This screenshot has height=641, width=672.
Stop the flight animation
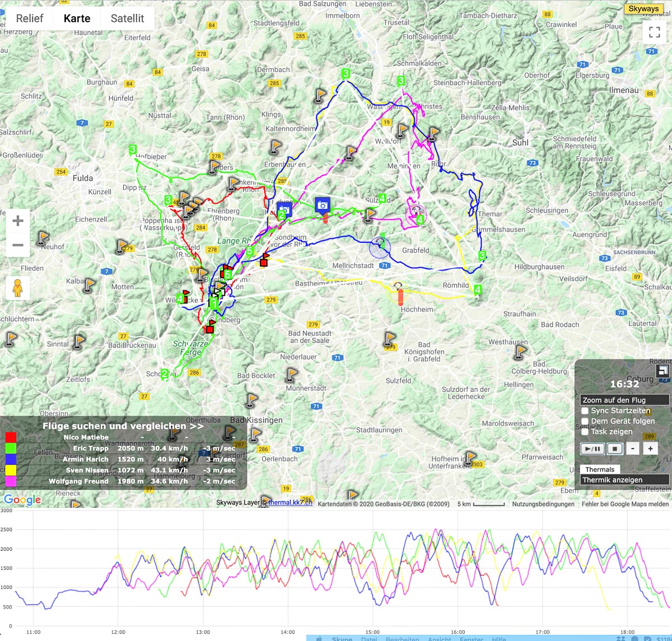[x=615, y=448]
